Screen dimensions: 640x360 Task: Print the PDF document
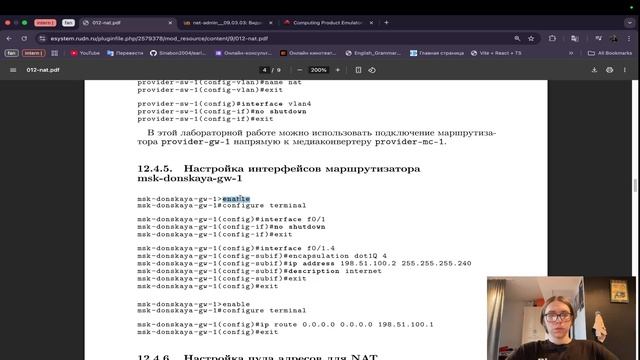[x=609, y=70]
